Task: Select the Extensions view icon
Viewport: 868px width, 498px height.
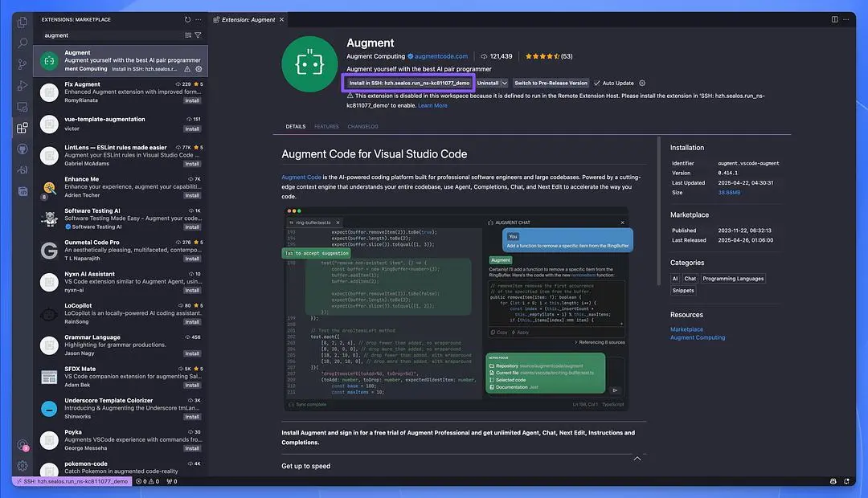Action: point(23,129)
